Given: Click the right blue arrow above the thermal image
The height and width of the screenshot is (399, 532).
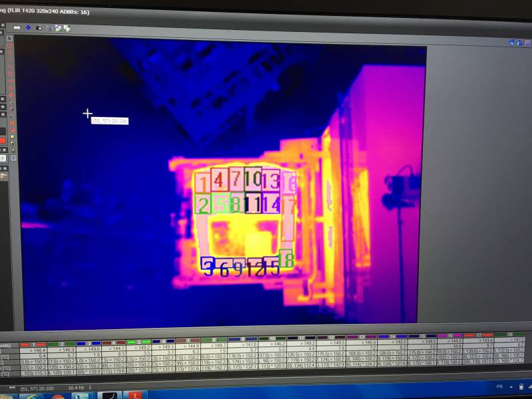Looking at the screenshot, I should (519, 42).
